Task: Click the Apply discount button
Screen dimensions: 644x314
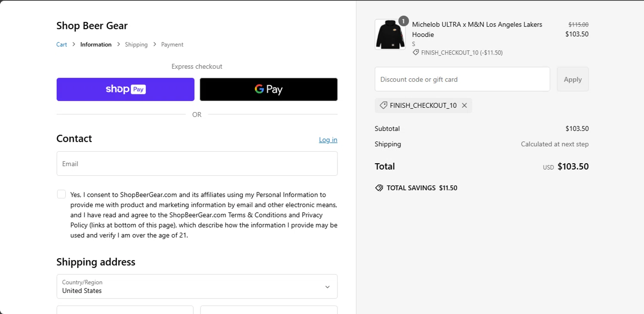Action: 573,79
